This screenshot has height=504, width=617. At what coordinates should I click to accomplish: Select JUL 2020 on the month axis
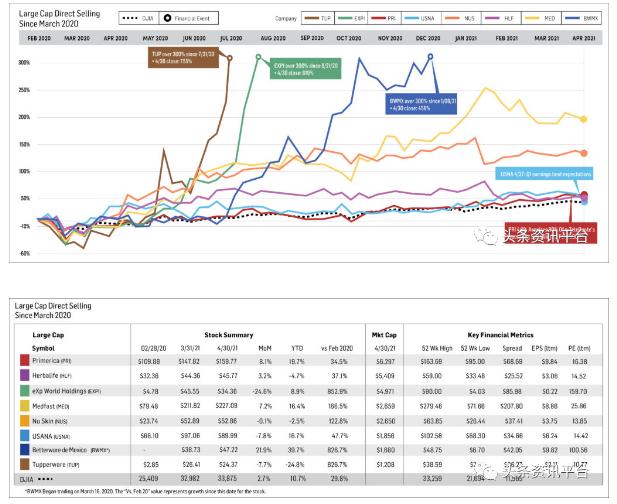(231, 38)
